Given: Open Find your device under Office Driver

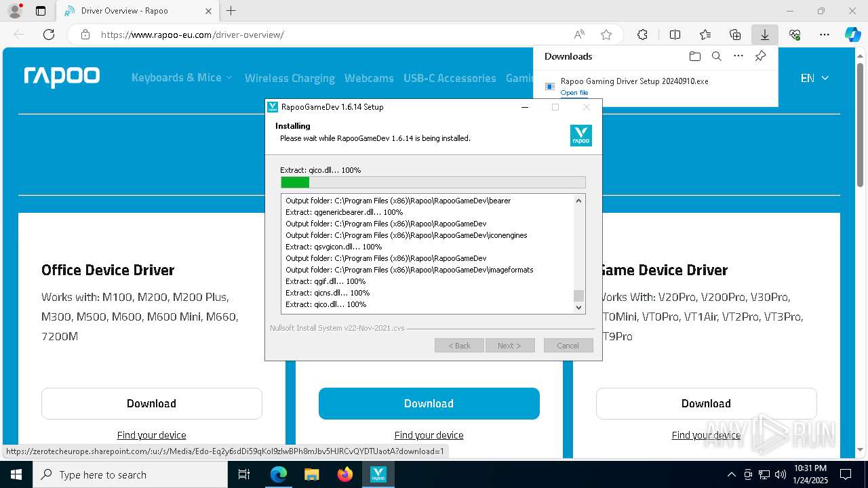Looking at the screenshot, I should 152,435.
